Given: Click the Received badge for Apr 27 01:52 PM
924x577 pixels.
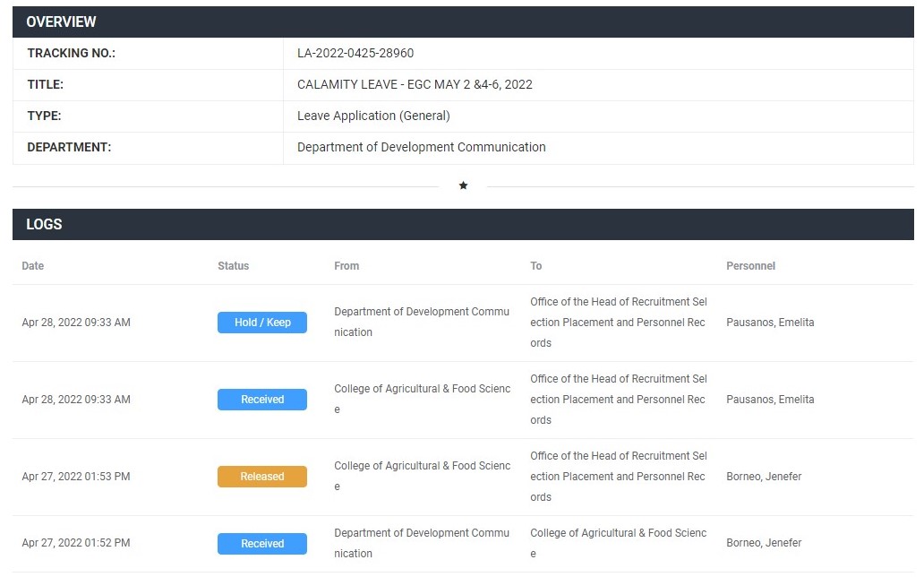Looking at the screenshot, I should tap(262, 544).
